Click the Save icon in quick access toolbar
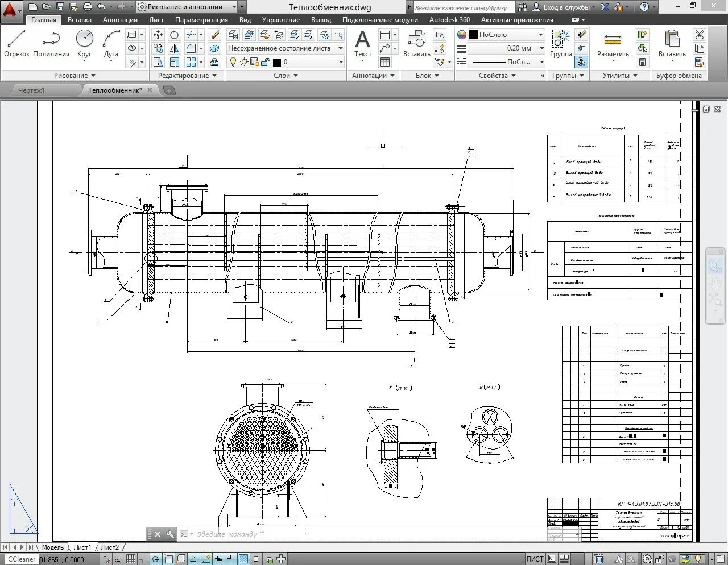This screenshot has width=728, height=565. click(x=60, y=7)
